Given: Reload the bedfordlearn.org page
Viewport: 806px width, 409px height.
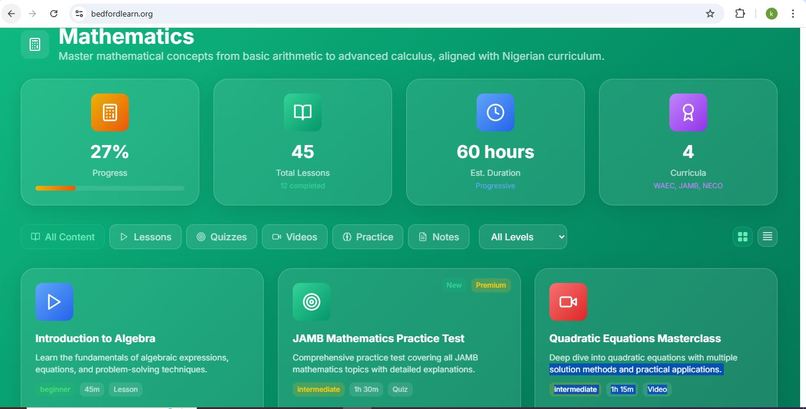Looking at the screenshot, I should pos(53,14).
